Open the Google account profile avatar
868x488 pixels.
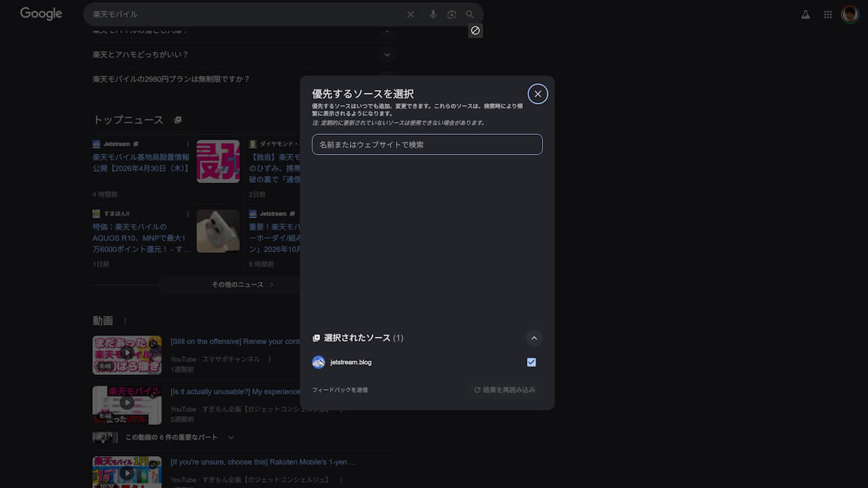(x=850, y=14)
